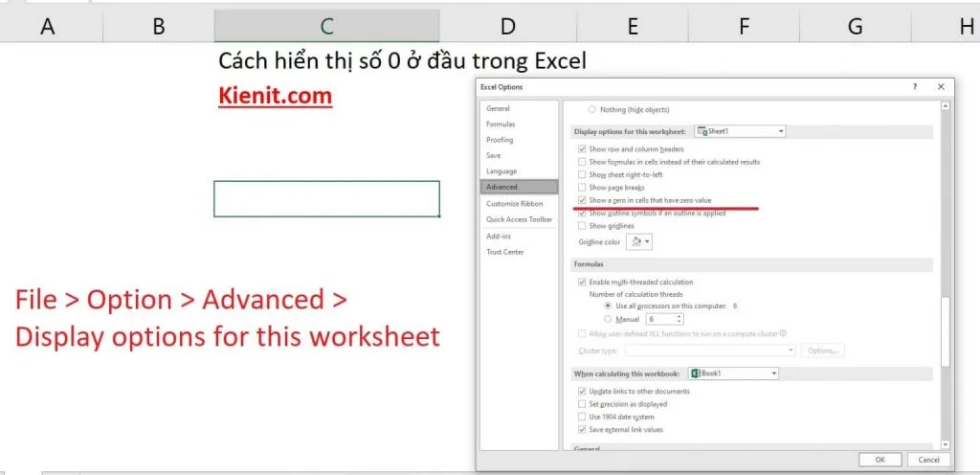Select column G header
This screenshot has width=980, height=475.
click(x=855, y=26)
